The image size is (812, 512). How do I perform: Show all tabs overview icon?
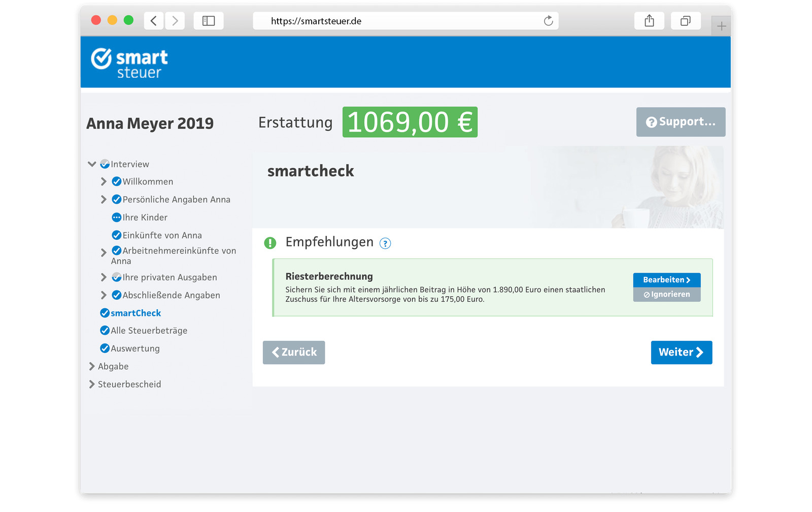[x=686, y=21]
